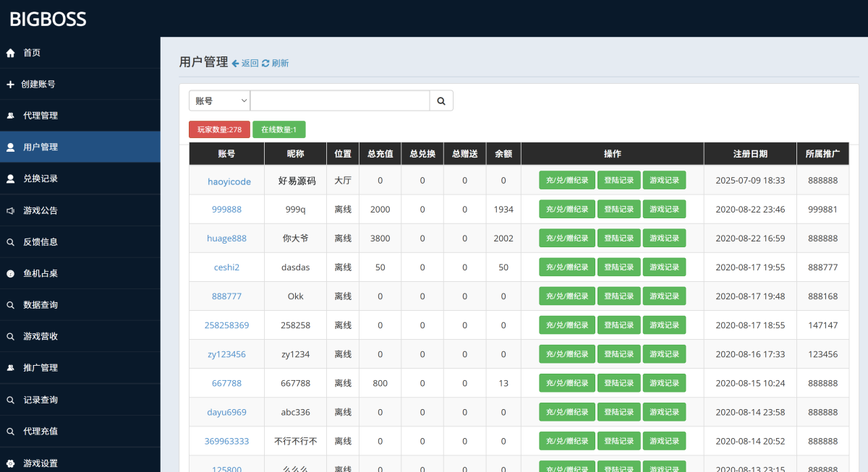Select nickname cell 好易源码

click(x=297, y=181)
